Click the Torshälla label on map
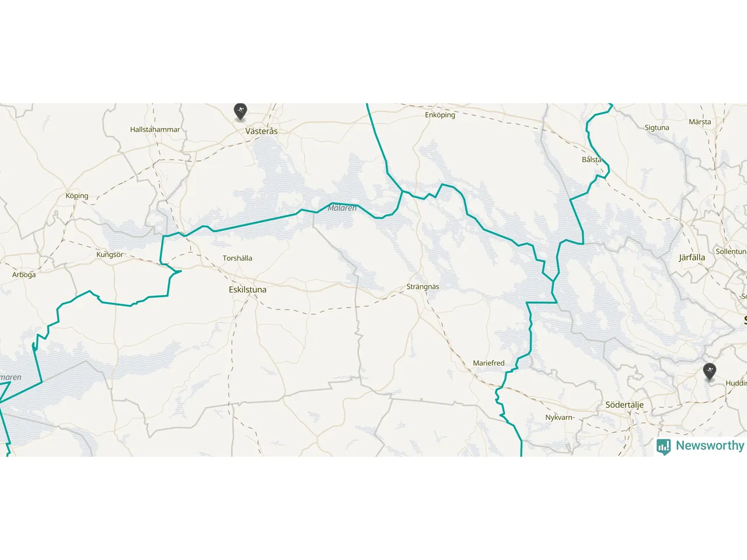 click(x=238, y=258)
